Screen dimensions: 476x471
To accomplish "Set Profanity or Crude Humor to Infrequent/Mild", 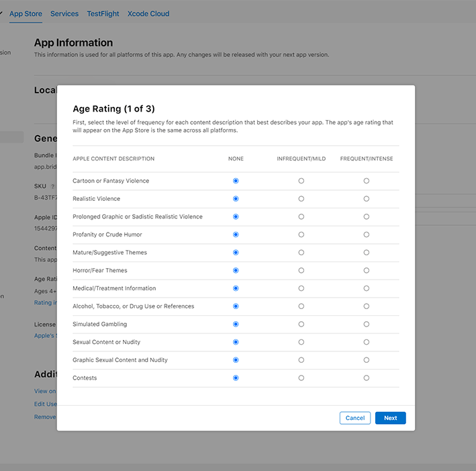I will [301, 234].
